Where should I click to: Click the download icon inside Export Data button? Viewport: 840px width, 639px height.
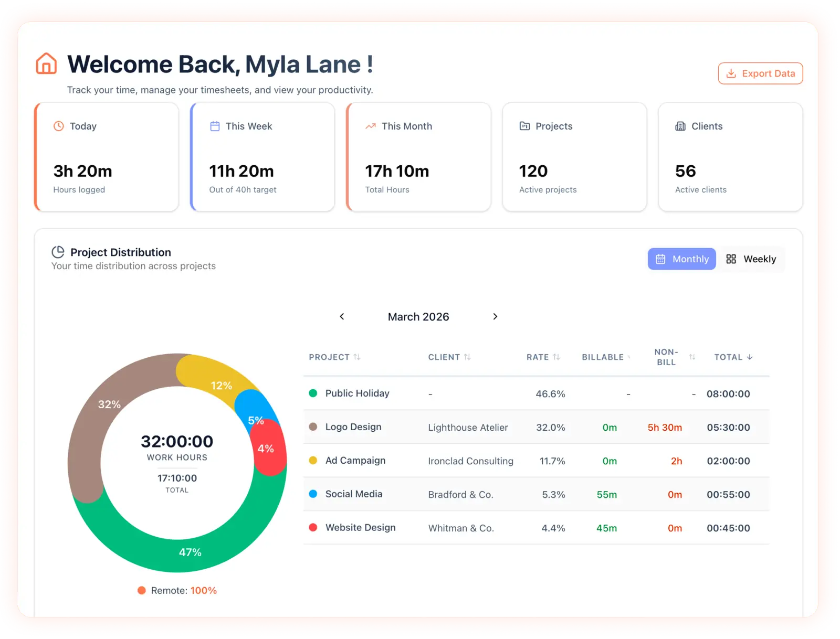click(x=731, y=73)
